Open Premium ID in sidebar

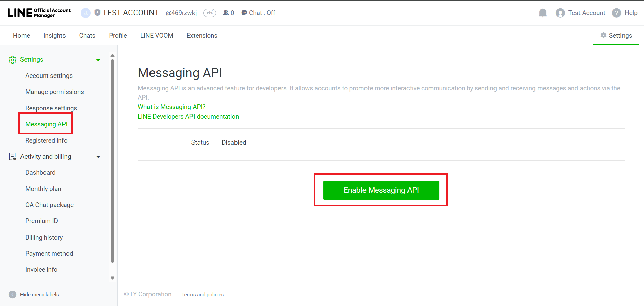[x=42, y=221]
